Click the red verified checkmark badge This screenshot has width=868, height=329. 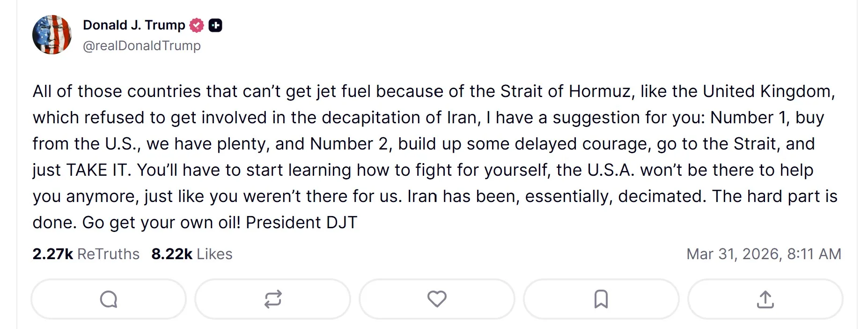pyautogui.click(x=197, y=25)
